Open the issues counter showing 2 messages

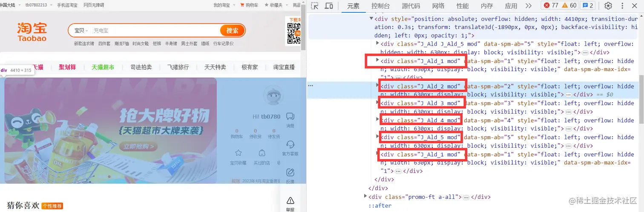pos(588,6)
